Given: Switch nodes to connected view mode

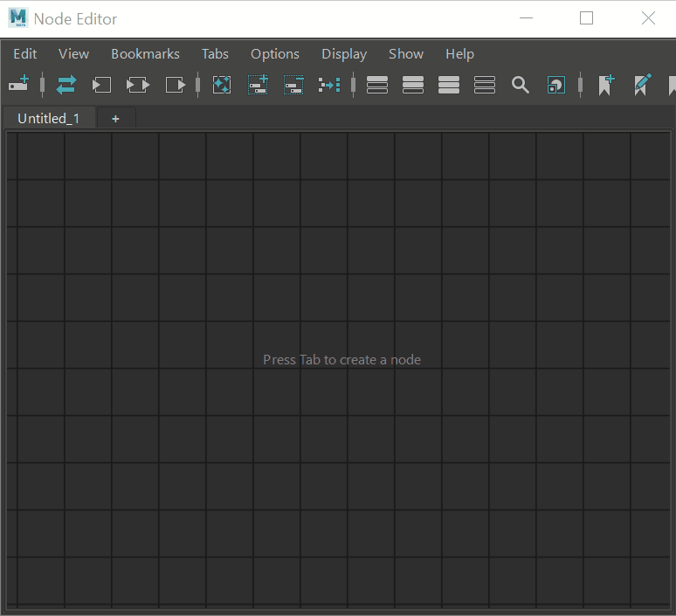Looking at the screenshot, I should (x=413, y=85).
